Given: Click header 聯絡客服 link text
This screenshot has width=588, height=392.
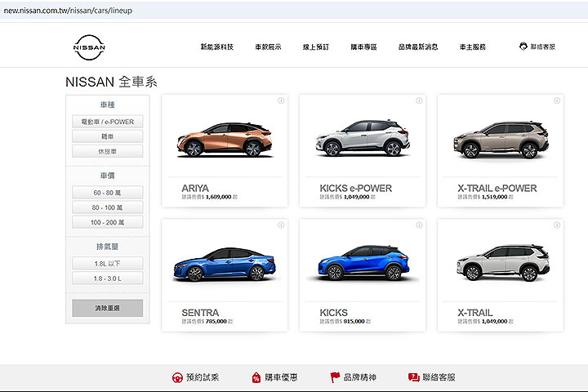Looking at the screenshot, I should click(542, 47).
